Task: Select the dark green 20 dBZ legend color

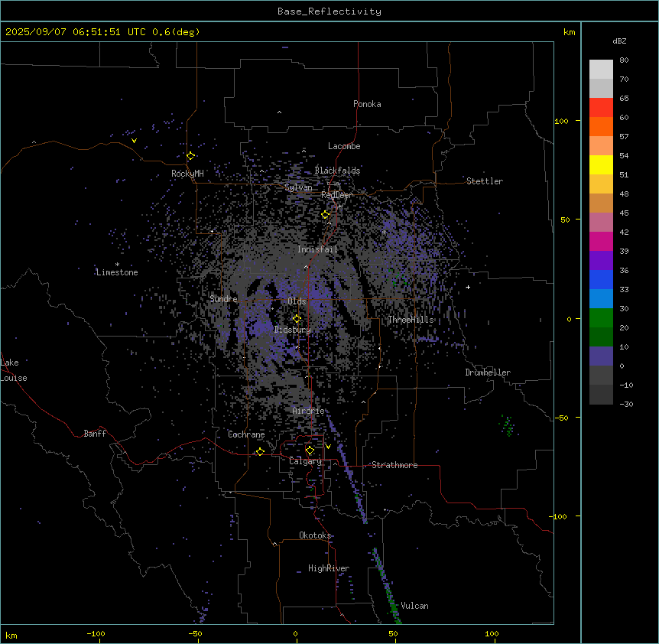Action: [x=601, y=337]
